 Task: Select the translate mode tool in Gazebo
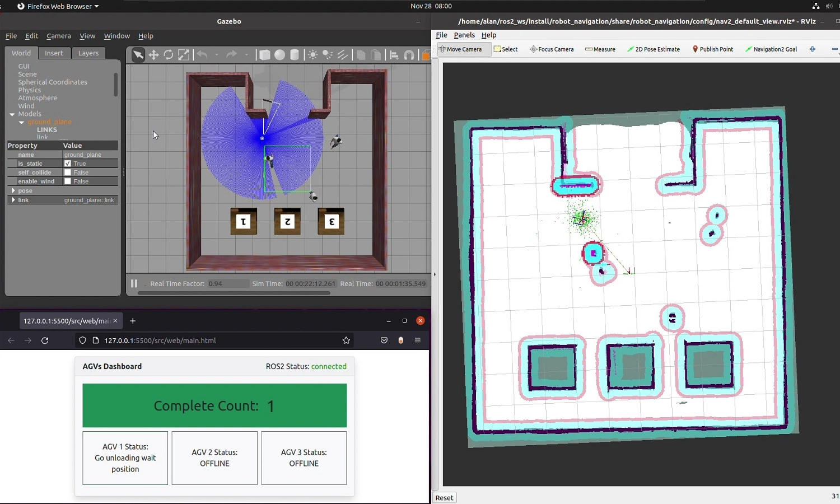[153, 55]
